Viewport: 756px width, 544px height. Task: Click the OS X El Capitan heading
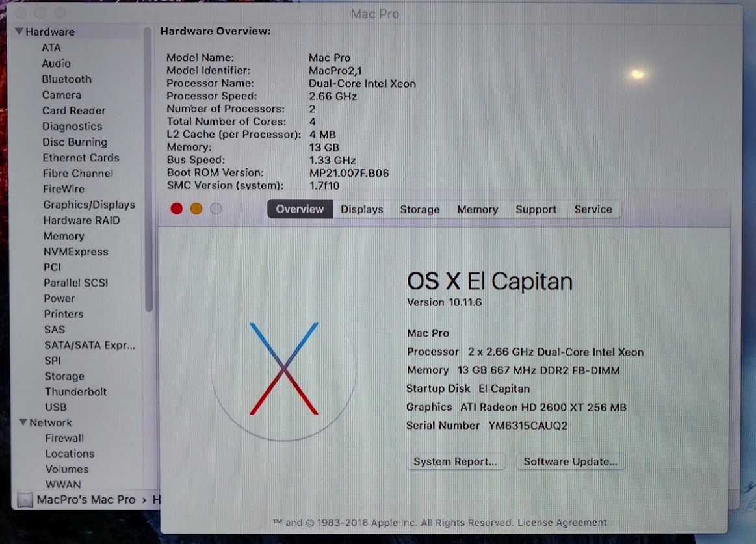[489, 281]
